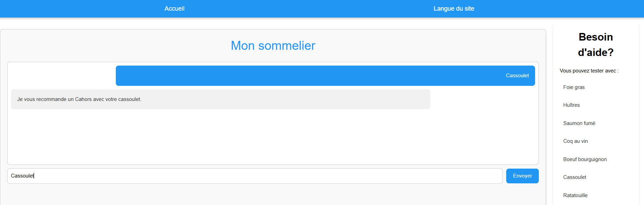This screenshot has height=205, width=644.
Task: Click the Envoyer button
Action: tap(522, 176)
